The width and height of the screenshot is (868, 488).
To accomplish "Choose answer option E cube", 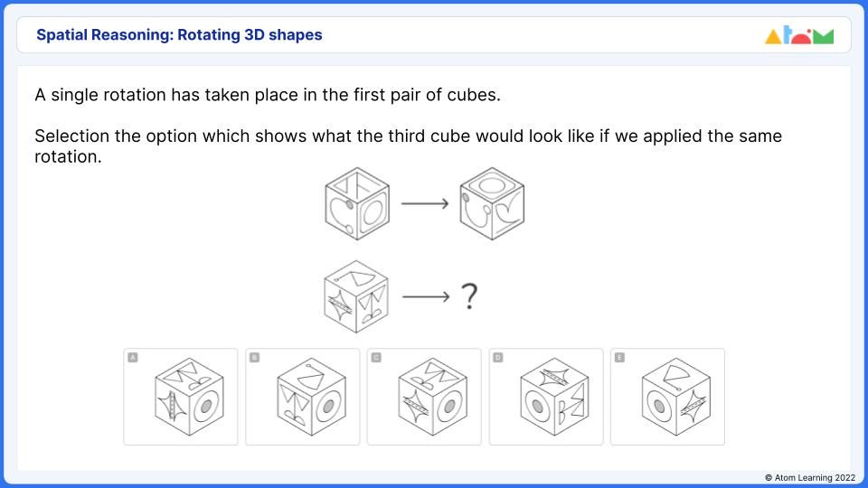I will point(676,397).
